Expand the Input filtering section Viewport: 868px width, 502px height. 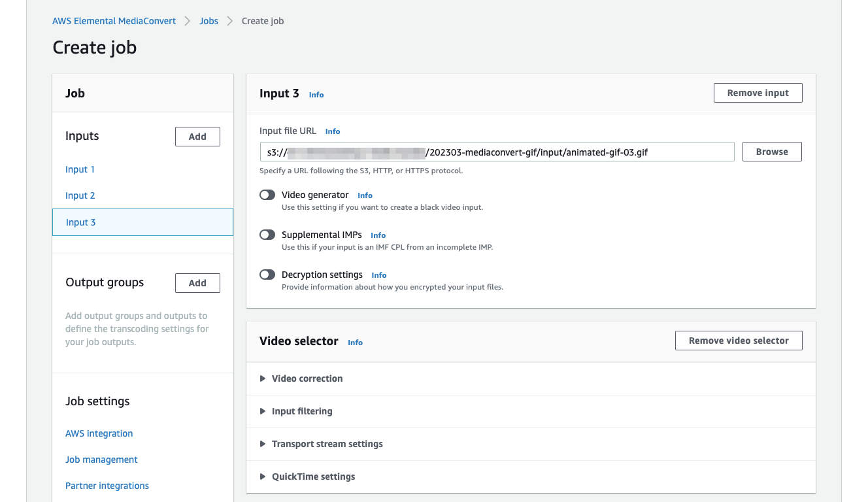click(x=531, y=411)
